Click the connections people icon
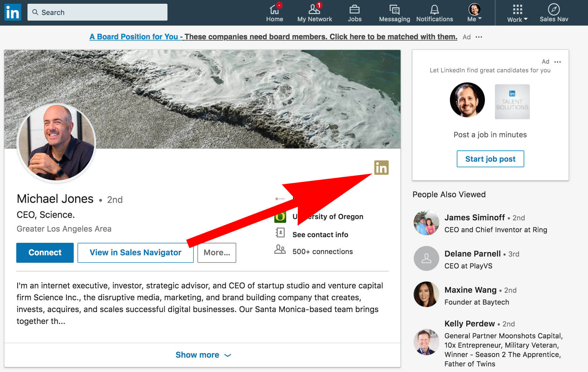Viewport: 588px width, 372px height. coord(280,249)
